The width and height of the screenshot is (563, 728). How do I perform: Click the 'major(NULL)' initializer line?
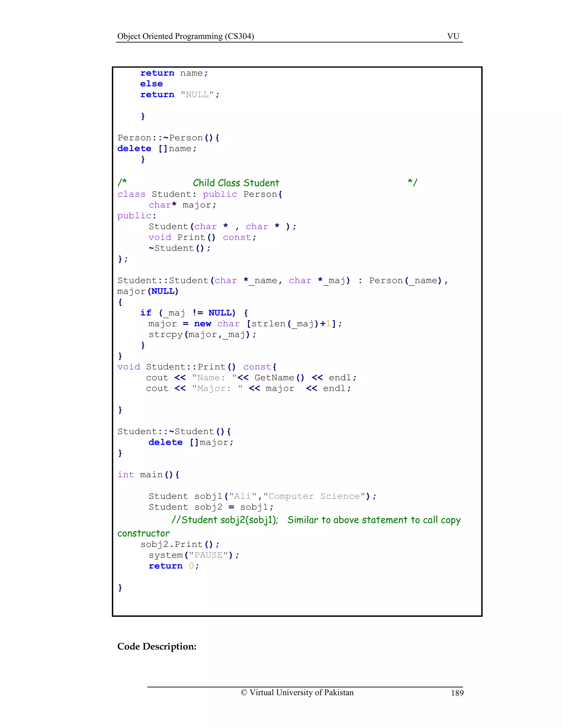click(x=148, y=291)
